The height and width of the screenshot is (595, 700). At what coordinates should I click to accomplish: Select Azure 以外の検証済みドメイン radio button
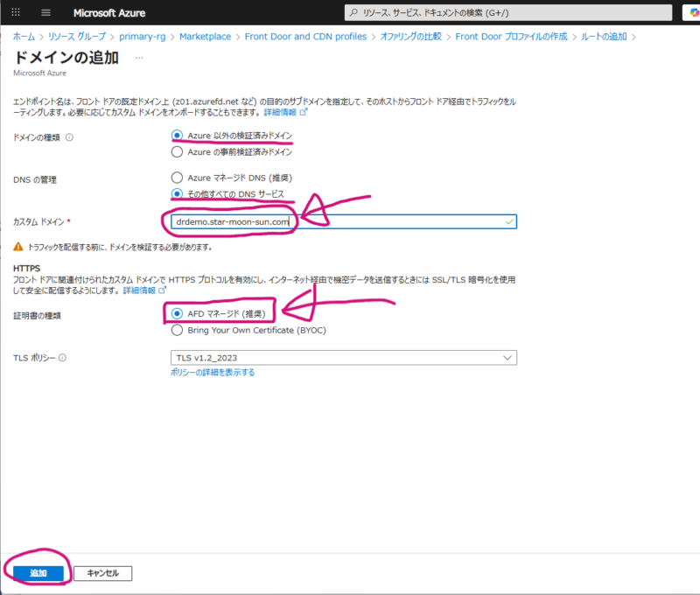(x=178, y=136)
